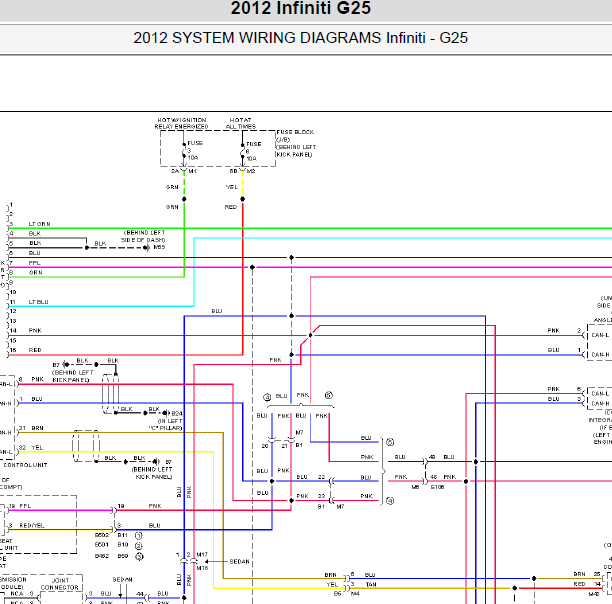Screen dimensions: 612x604
Task: Click the 'JOINT CONNECTOR' label
Action: coord(60,584)
